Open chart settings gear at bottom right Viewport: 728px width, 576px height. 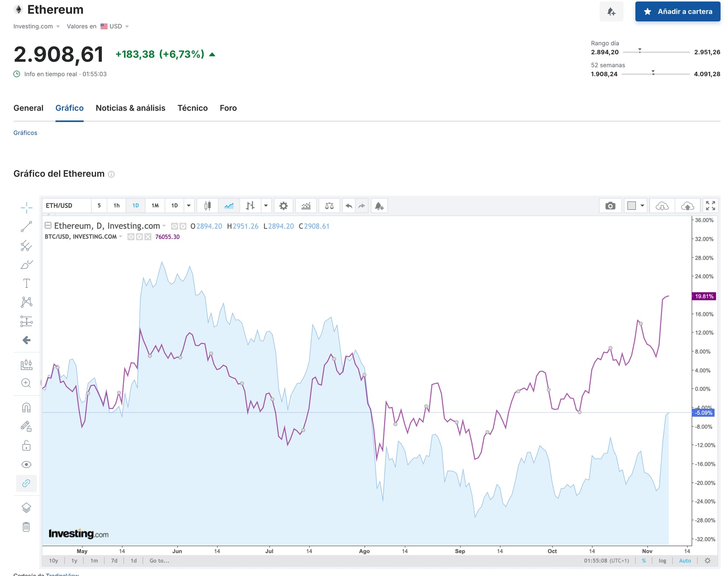tap(708, 560)
